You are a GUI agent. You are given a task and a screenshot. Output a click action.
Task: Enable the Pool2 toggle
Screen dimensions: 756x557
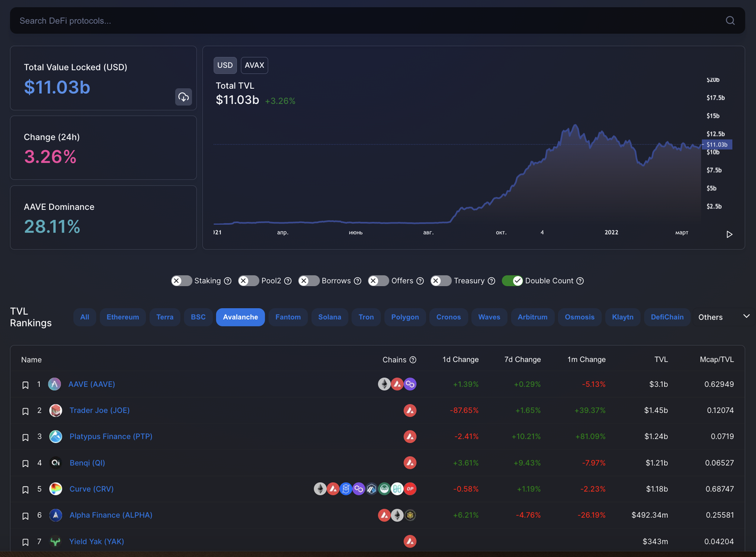pos(249,281)
